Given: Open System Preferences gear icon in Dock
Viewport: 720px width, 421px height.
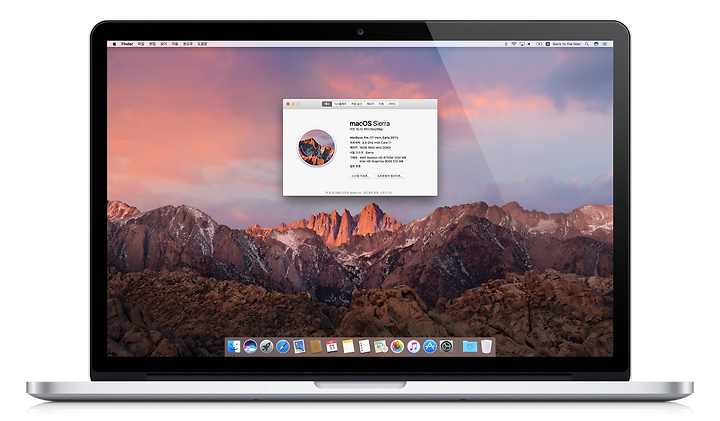Looking at the screenshot, I should [x=446, y=346].
